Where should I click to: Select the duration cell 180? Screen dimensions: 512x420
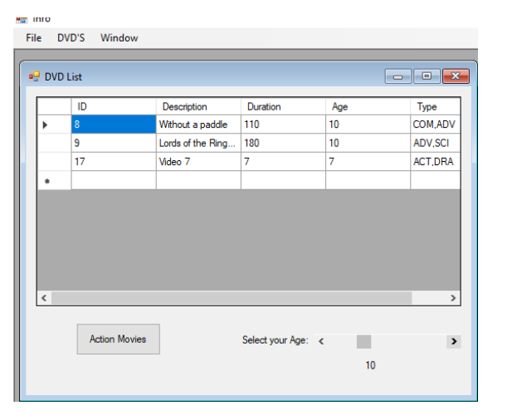click(x=283, y=143)
